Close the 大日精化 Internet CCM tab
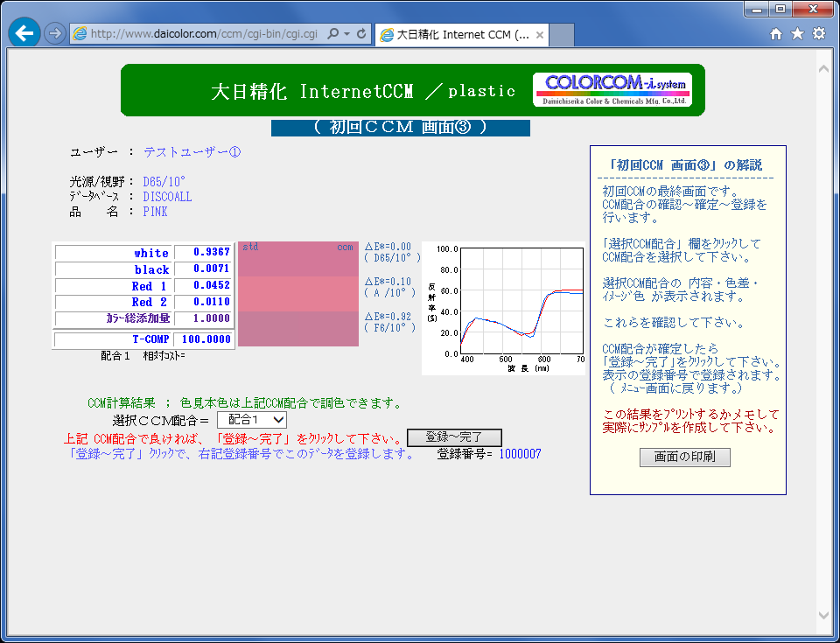This screenshot has width=840, height=643. pos(540,35)
